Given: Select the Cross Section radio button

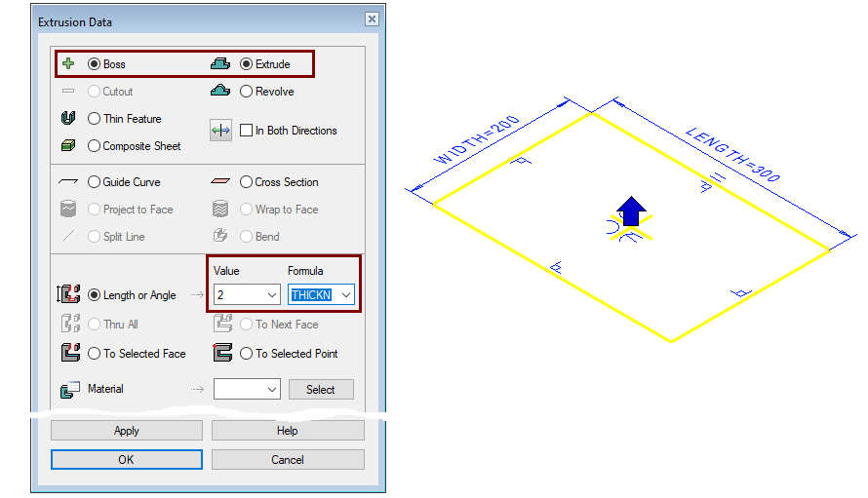Looking at the screenshot, I should tap(247, 181).
